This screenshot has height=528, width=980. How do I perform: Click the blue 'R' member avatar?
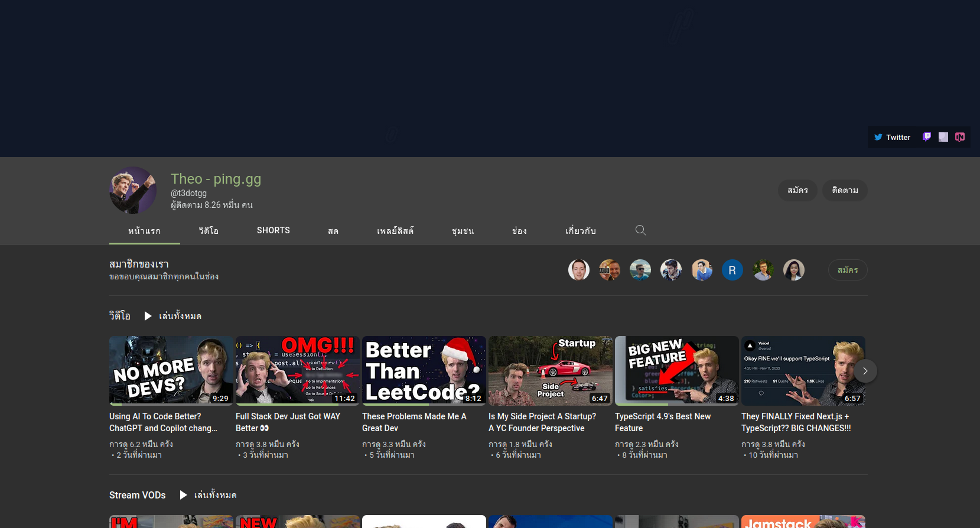coord(732,270)
